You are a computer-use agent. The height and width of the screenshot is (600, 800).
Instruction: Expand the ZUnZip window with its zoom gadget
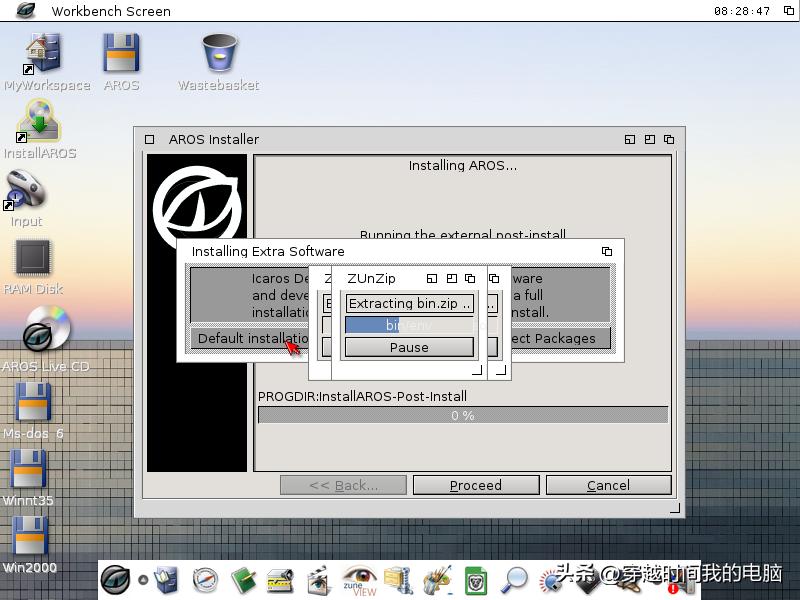(x=451, y=278)
